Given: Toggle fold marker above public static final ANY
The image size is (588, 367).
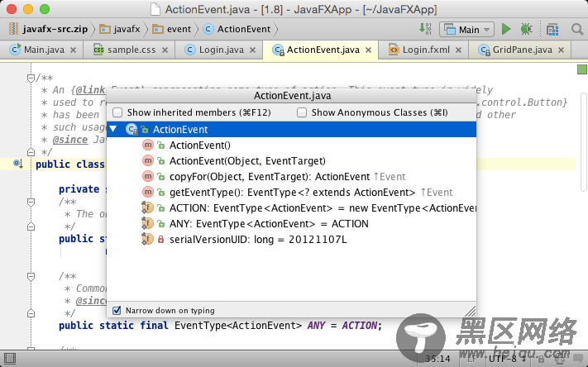Looking at the screenshot, I should (x=31, y=313).
